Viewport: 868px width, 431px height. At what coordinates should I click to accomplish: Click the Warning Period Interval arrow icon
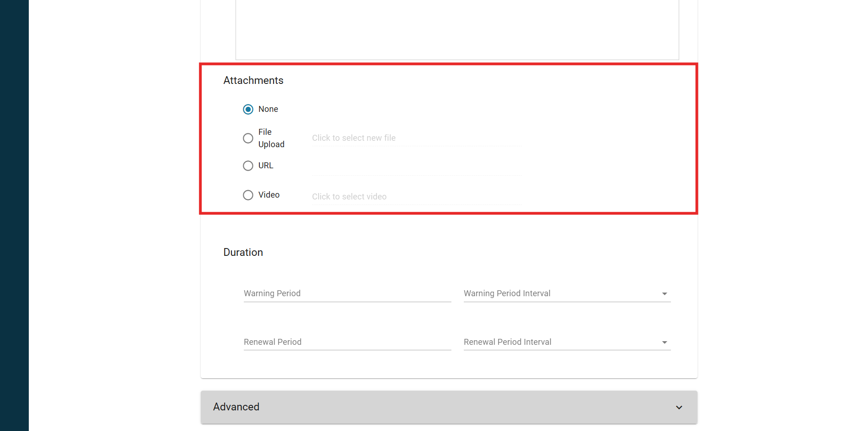[665, 294]
